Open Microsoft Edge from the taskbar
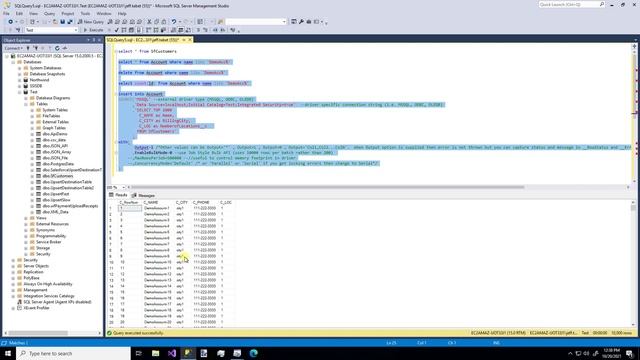This screenshot has height=360, width=640. click(x=253, y=353)
